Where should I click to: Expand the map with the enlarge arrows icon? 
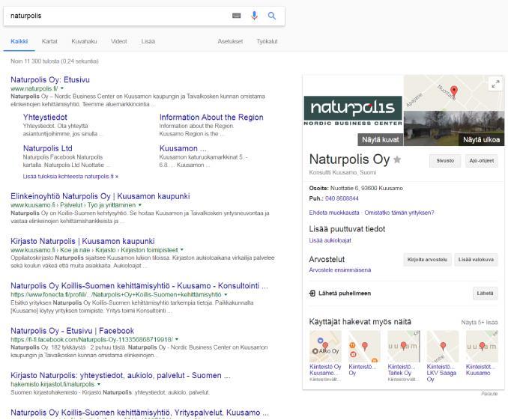coord(495,84)
